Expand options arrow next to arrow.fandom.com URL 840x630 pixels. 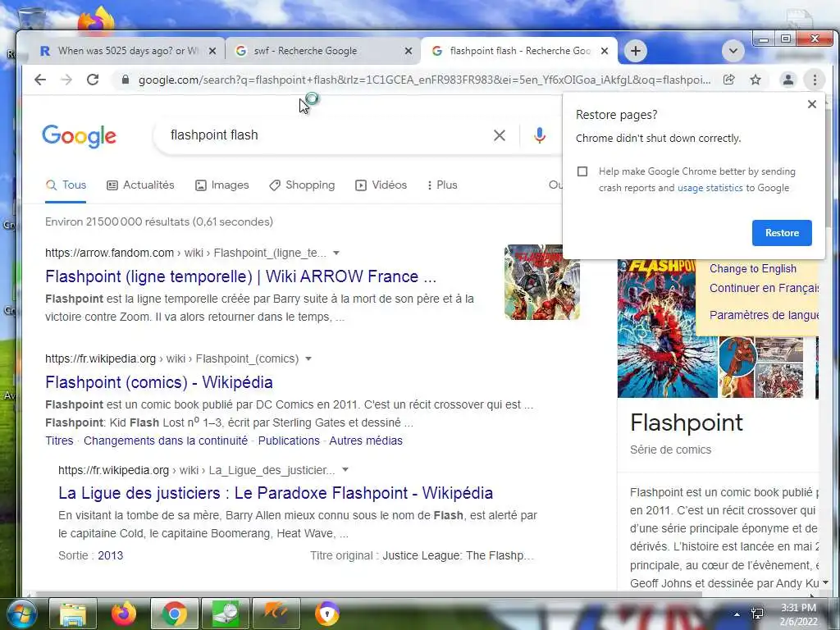coord(336,253)
